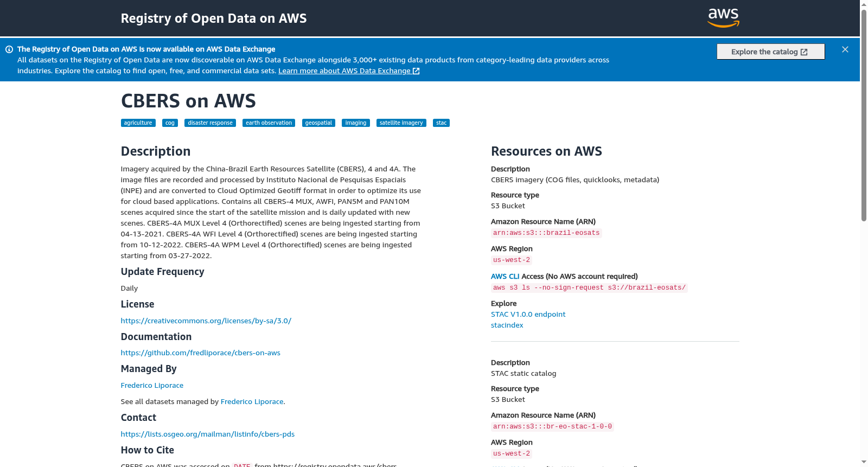The height and width of the screenshot is (467, 868).
Task: Select the cog tag
Action: click(x=170, y=123)
